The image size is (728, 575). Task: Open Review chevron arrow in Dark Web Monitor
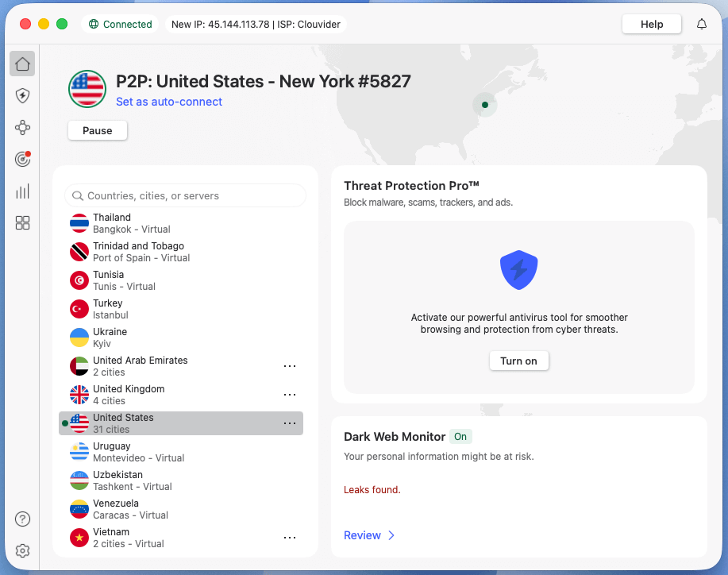(391, 535)
